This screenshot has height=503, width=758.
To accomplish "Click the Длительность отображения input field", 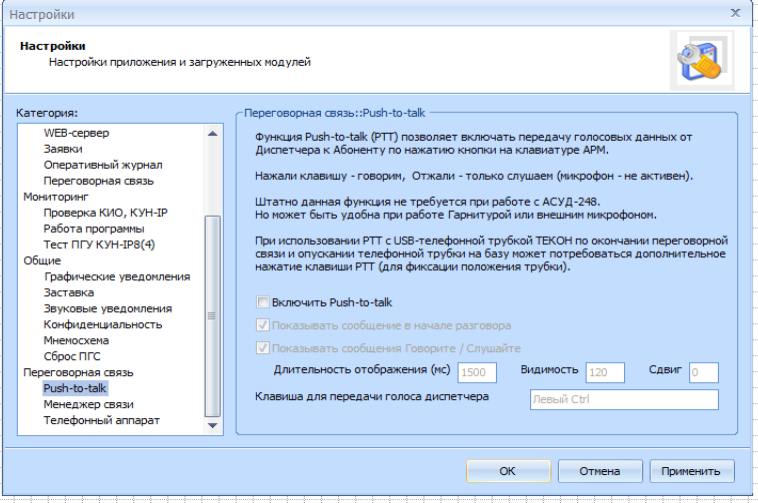I will (477, 372).
